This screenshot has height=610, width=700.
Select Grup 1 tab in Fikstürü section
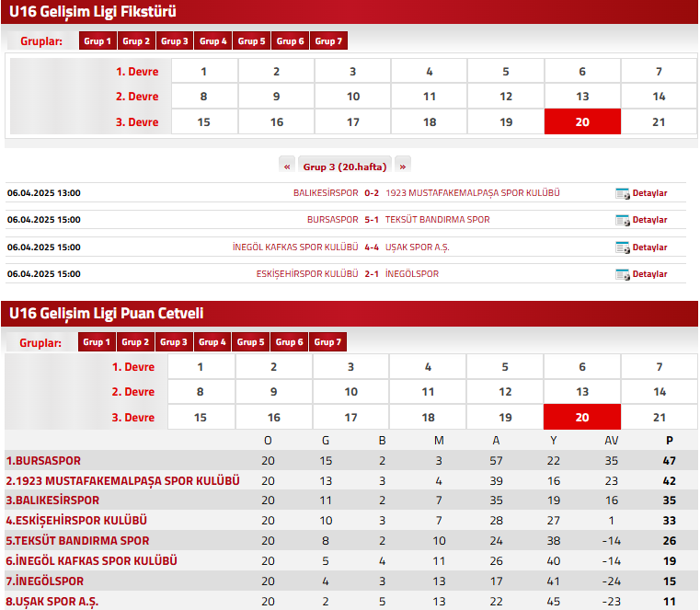tap(97, 41)
